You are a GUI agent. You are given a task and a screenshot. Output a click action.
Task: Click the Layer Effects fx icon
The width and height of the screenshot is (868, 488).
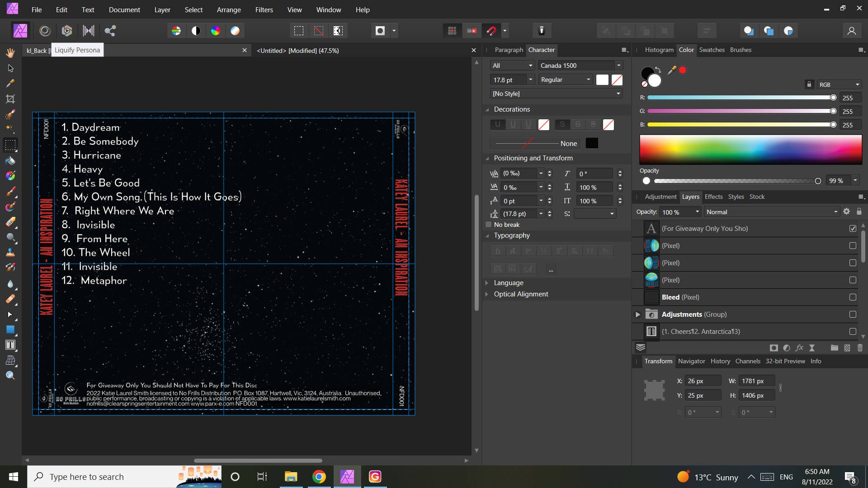(x=799, y=348)
